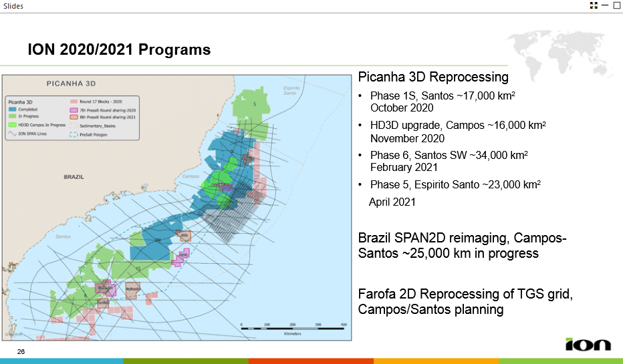Screen dimensions: 623x364
Task: Click the 'Completed' legend swatch
Action: (12, 109)
